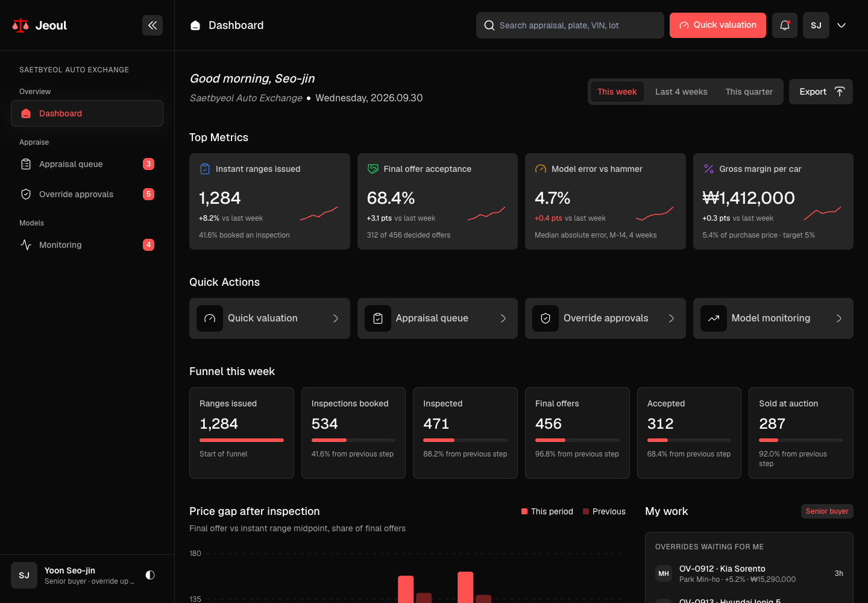Click the Appraisal queue badge 3
This screenshot has width=868, height=603.
(148, 164)
